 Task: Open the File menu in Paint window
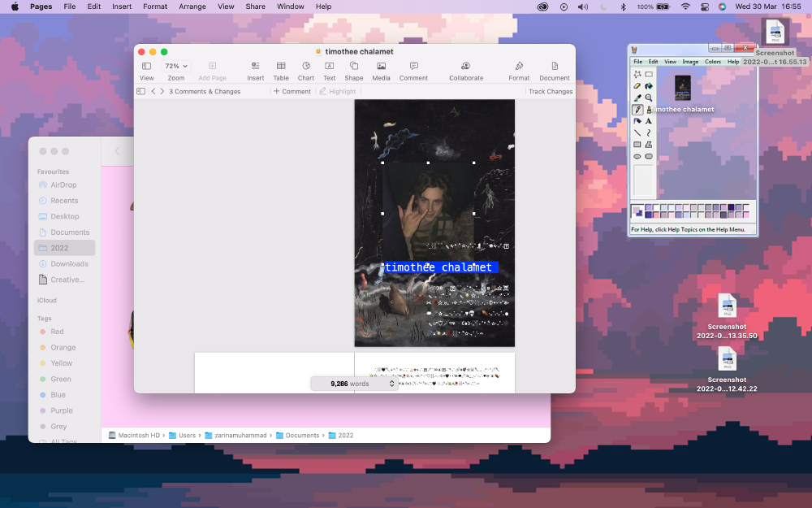638,62
